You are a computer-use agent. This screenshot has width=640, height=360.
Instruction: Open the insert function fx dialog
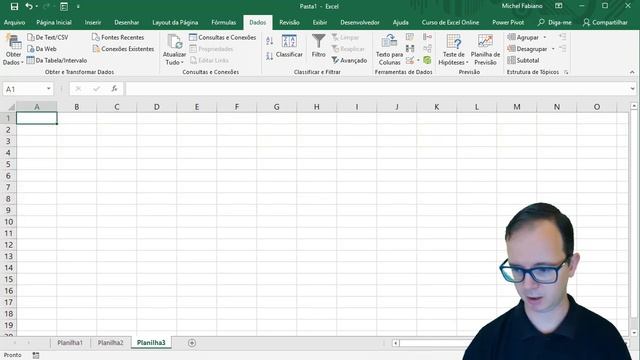tap(114, 89)
